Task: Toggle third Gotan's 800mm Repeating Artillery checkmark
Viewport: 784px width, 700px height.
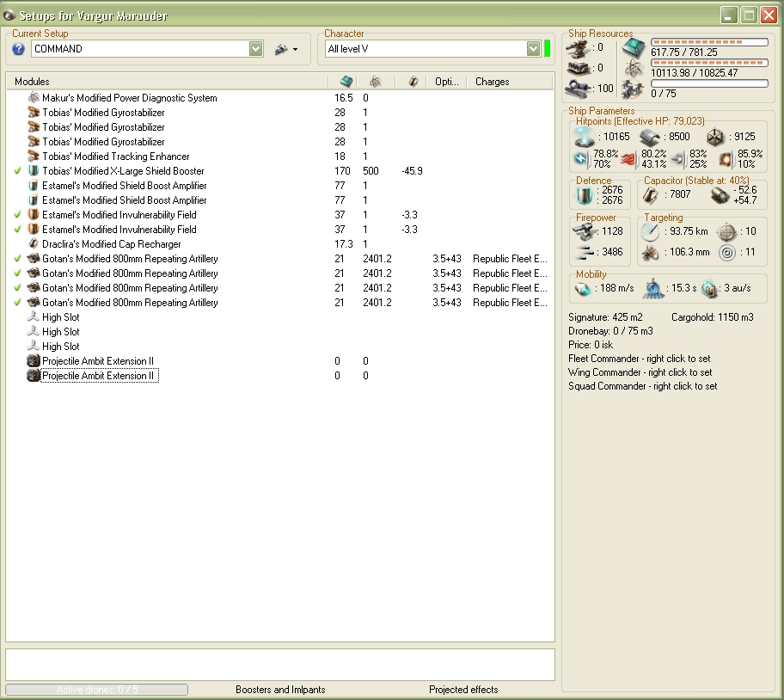Action: [17, 288]
